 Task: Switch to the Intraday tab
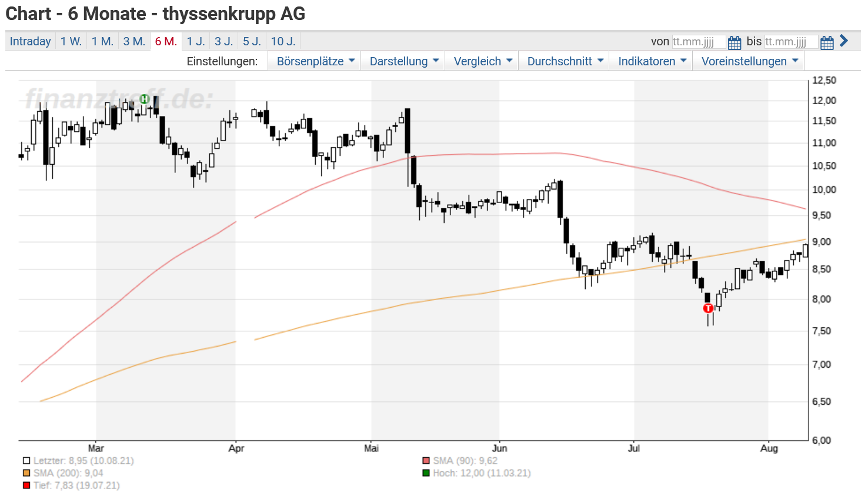click(x=31, y=41)
